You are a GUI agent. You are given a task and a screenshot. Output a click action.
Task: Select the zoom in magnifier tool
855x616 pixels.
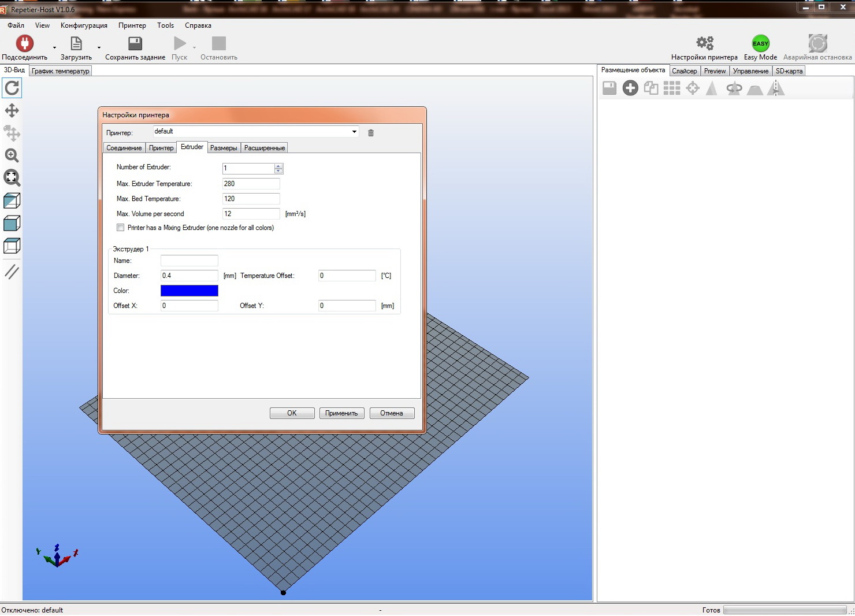(12, 155)
